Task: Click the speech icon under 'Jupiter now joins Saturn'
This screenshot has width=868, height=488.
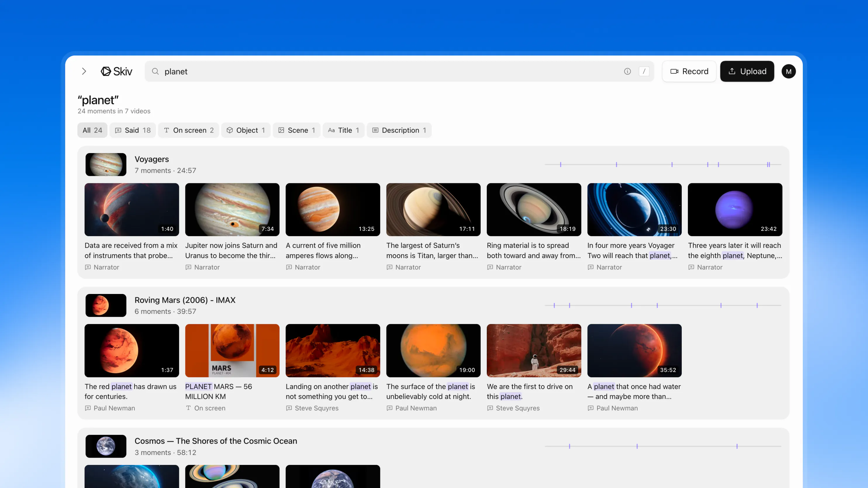Action: [188, 267]
